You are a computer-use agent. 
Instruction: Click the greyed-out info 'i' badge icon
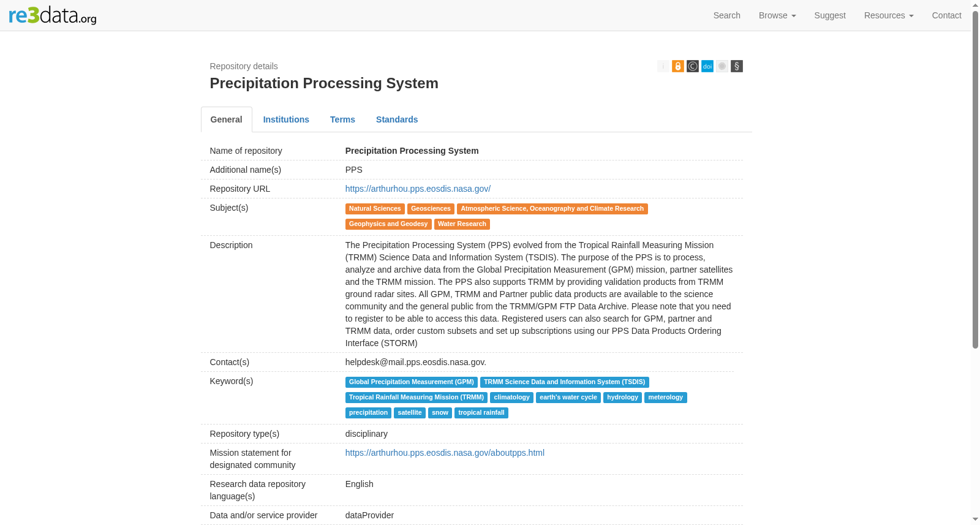[663, 66]
